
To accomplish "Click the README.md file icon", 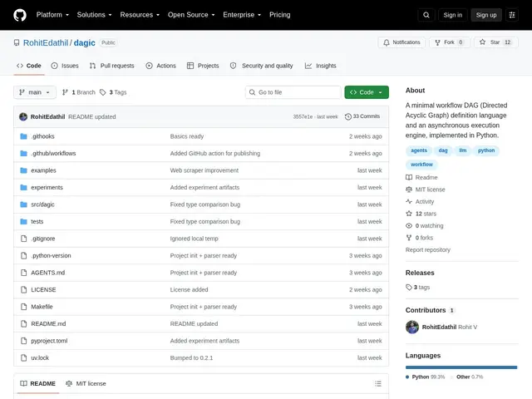I will (x=23, y=323).
